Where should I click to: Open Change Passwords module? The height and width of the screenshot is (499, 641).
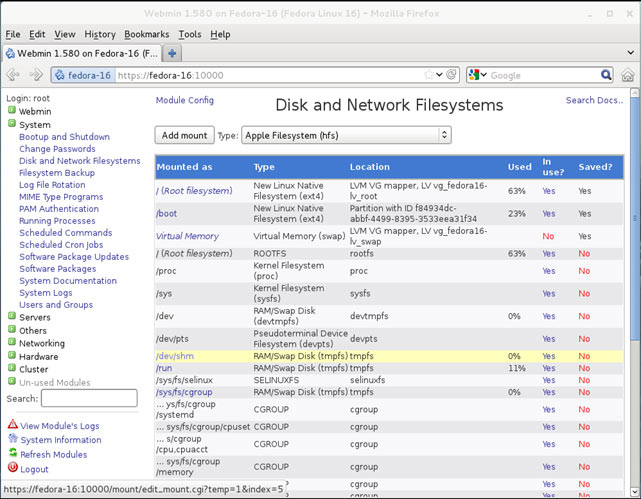pos(57,149)
